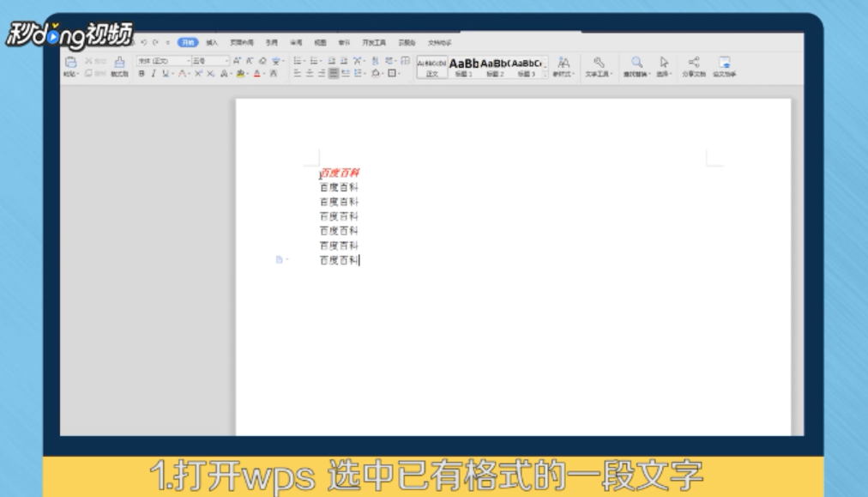Click the increase indent icon
868x497 pixels.
click(344, 61)
